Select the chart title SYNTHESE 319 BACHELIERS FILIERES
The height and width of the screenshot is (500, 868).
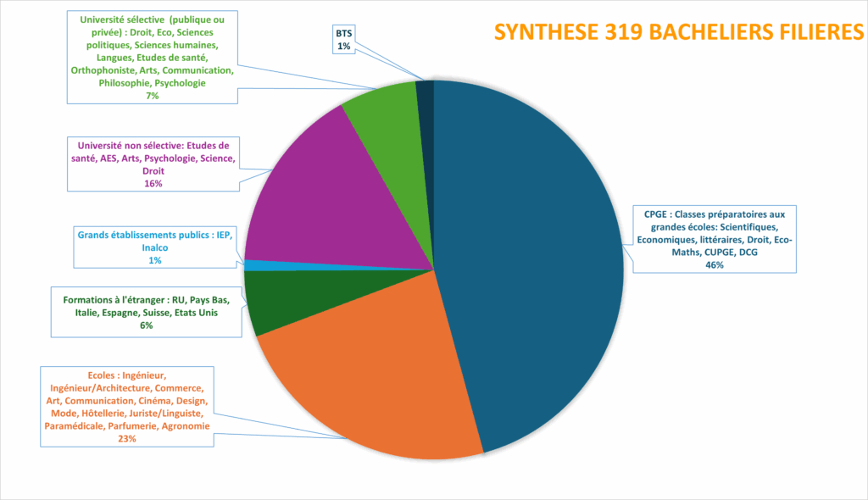pos(678,31)
